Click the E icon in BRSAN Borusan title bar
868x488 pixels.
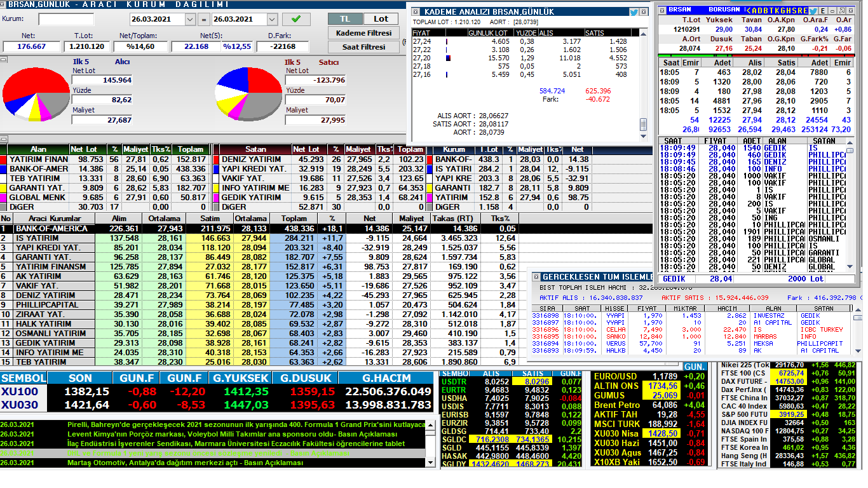coord(823,11)
